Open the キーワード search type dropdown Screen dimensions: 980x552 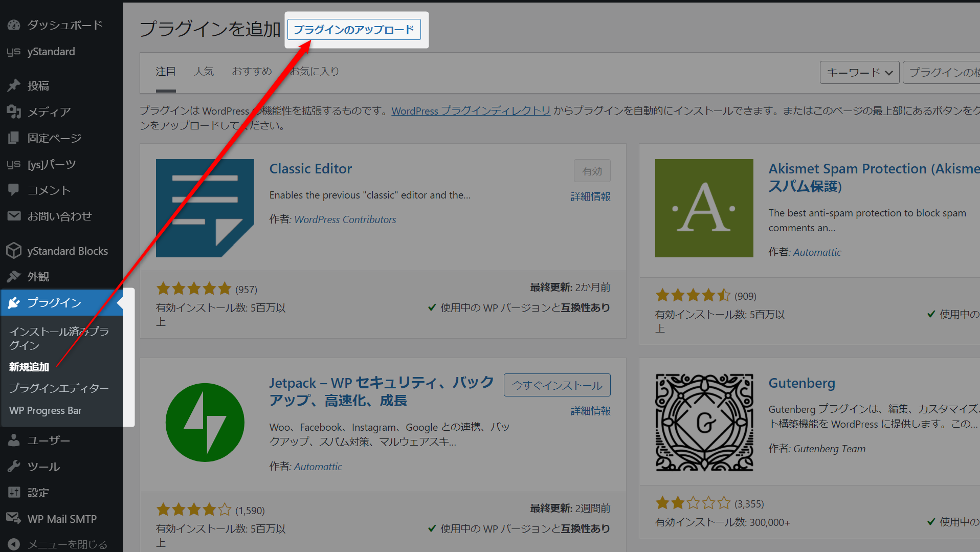click(x=859, y=73)
